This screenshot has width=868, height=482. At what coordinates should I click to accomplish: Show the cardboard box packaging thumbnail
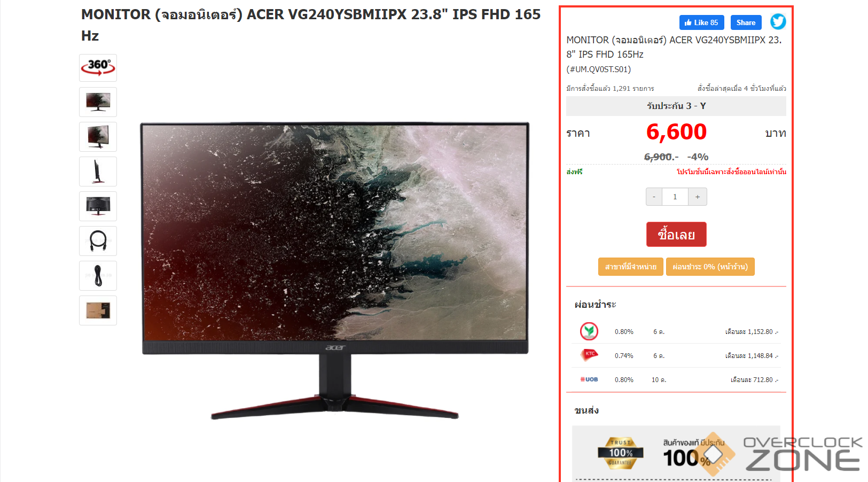(98, 310)
